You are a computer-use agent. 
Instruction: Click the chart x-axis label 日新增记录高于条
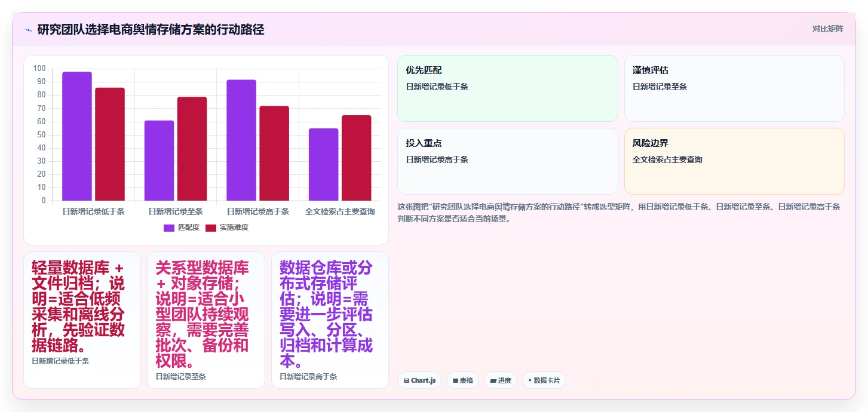[x=258, y=211]
